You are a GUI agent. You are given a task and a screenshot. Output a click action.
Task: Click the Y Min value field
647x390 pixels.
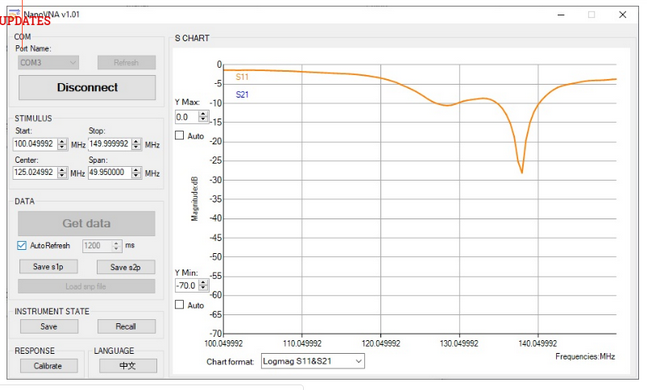pyautogui.click(x=187, y=285)
